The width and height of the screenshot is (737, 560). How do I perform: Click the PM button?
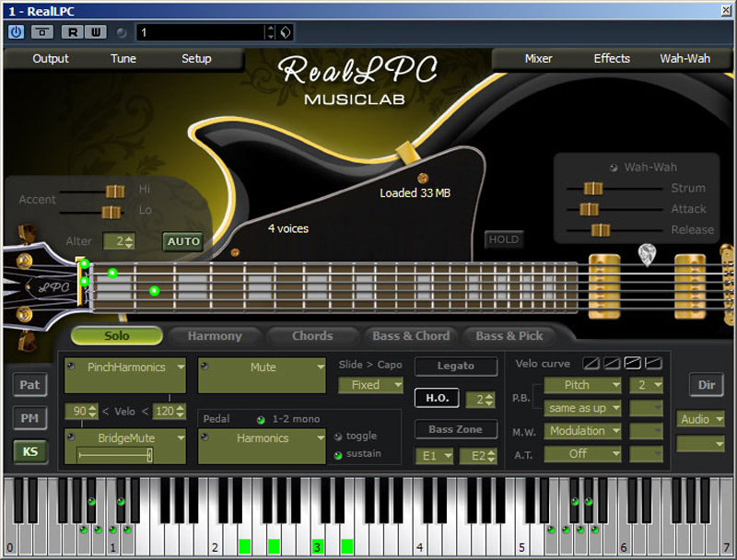click(30, 417)
